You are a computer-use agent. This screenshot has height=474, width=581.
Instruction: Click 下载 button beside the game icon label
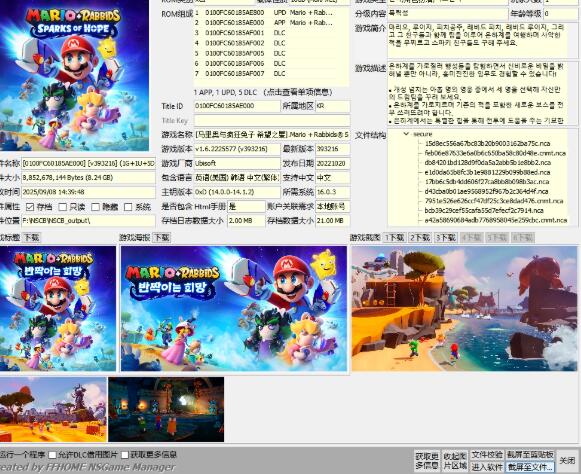tap(31, 238)
